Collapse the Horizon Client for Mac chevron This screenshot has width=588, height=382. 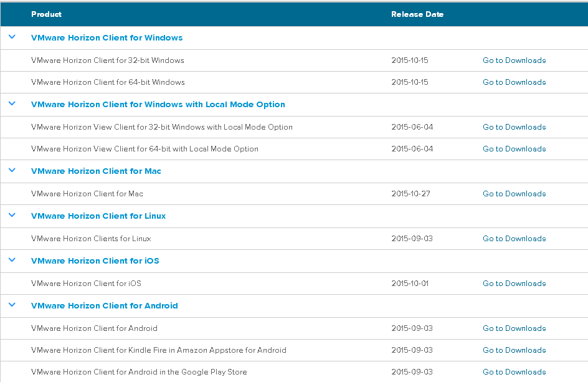[x=12, y=170]
